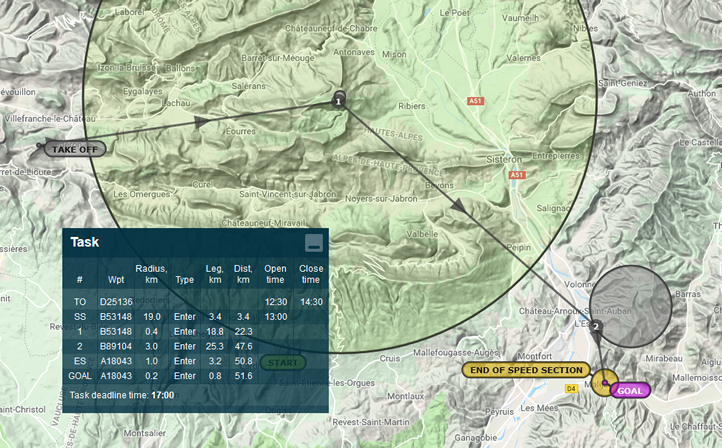Select turnpoint 1 marker on the map
The height and width of the screenshot is (448, 722).
tap(338, 101)
